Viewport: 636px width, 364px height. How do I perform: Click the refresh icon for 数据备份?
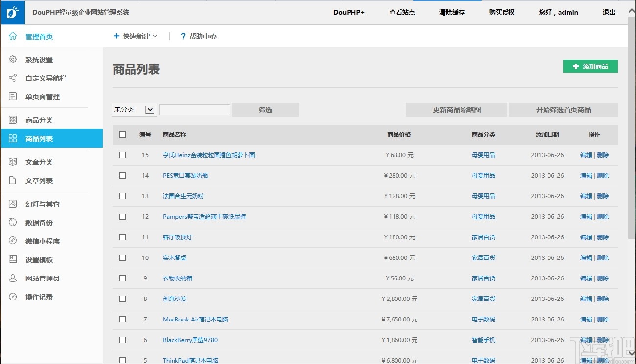[13, 223]
